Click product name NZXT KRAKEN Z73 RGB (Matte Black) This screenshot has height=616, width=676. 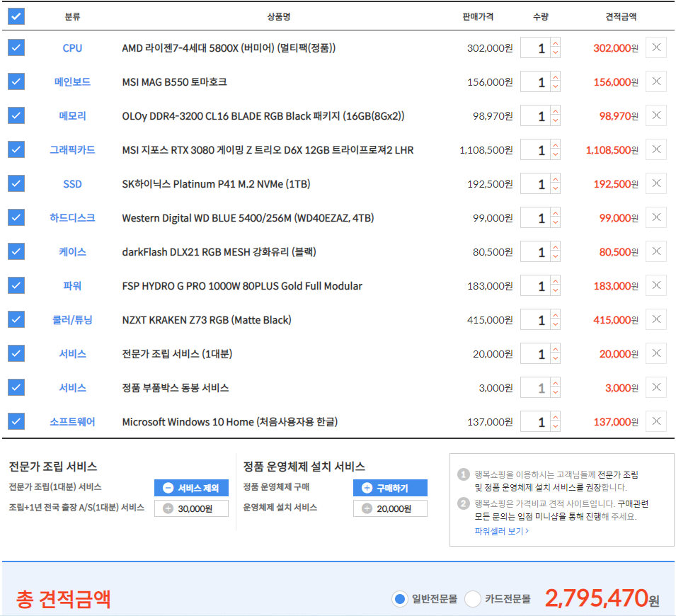point(207,320)
